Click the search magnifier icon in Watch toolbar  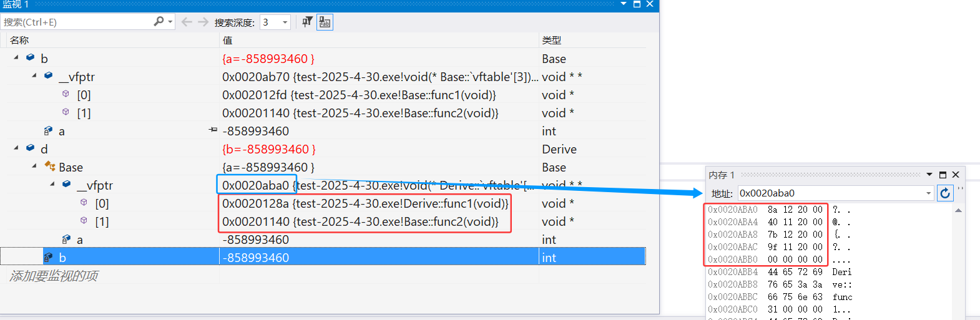tap(159, 21)
